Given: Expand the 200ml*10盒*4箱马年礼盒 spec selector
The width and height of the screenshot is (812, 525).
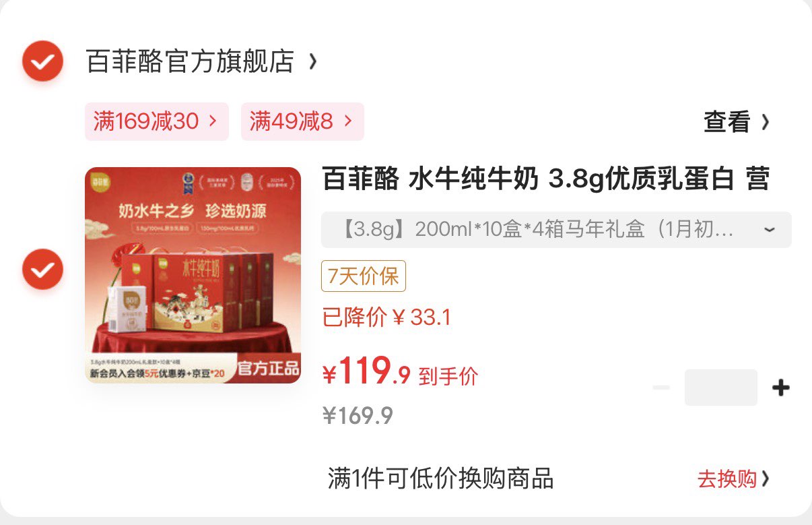Looking at the screenshot, I should click(x=556, y=230).
